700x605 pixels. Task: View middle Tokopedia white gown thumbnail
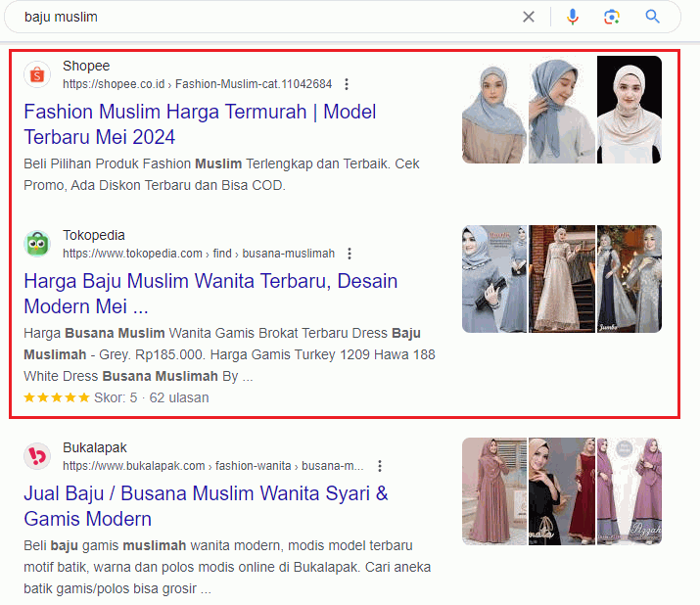561,279
